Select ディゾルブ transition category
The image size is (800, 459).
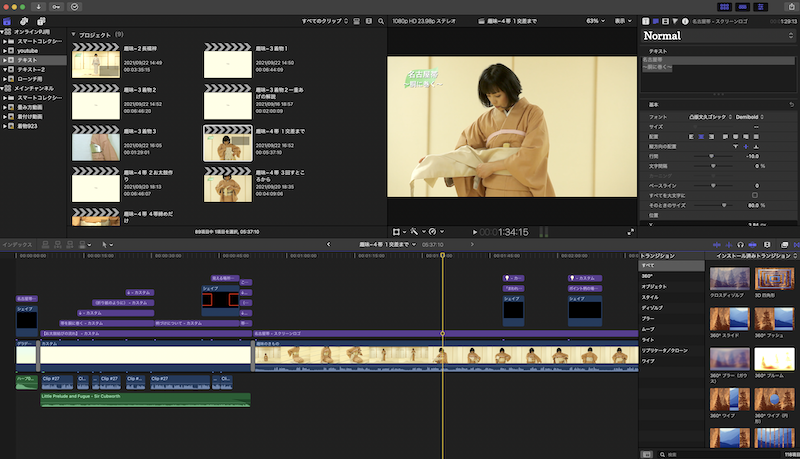point(654,308)
